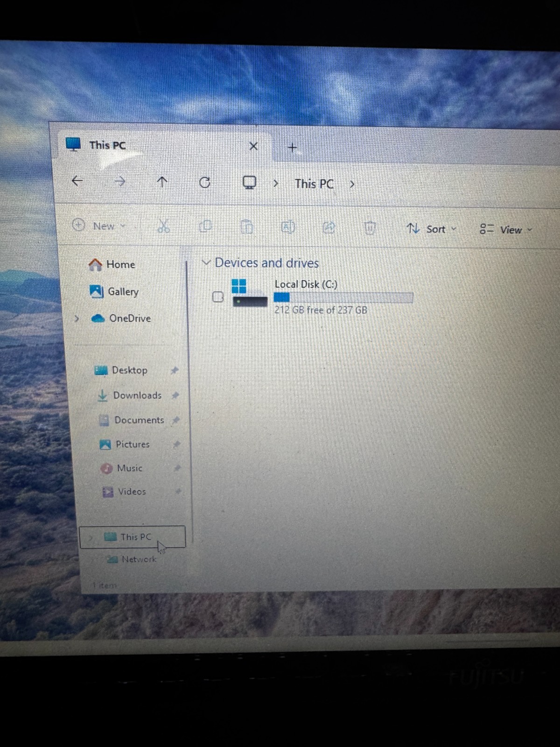560x747 pixels.
Task: Open the Music folder shortcut
Action: click(x=122, y=468)
